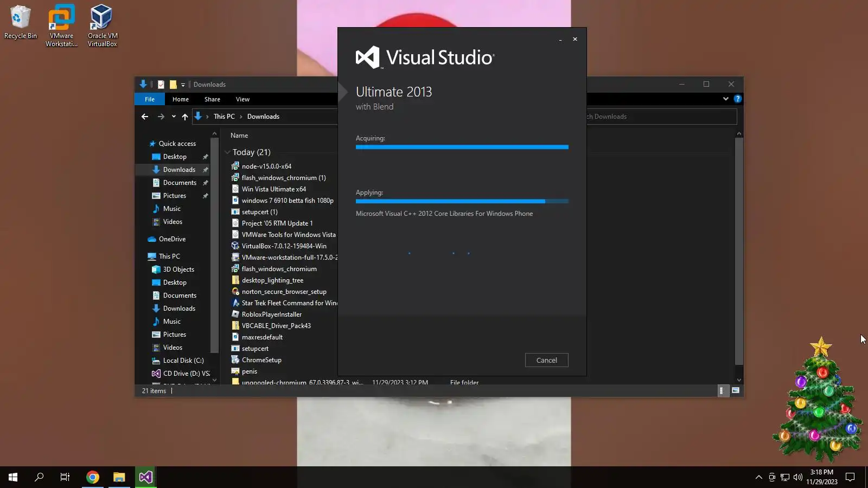
Task: Cancel the Visual Studio installation
Action: 546,360
